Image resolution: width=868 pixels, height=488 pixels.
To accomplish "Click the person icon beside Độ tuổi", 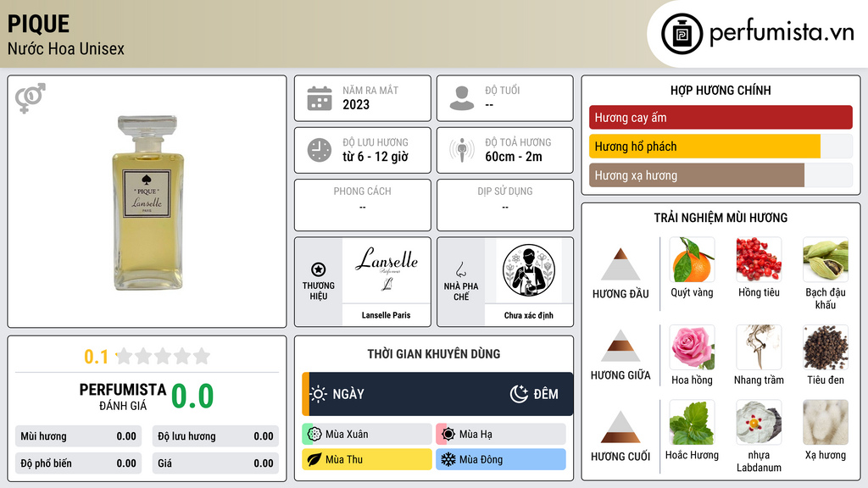I will point(462,98).
